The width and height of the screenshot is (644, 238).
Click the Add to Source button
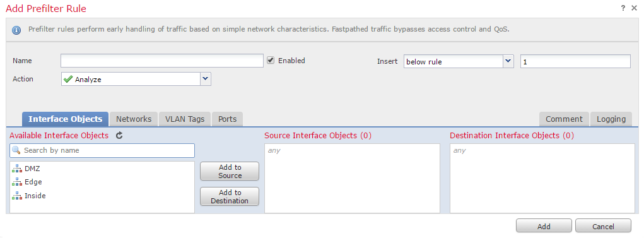(230, 172)
